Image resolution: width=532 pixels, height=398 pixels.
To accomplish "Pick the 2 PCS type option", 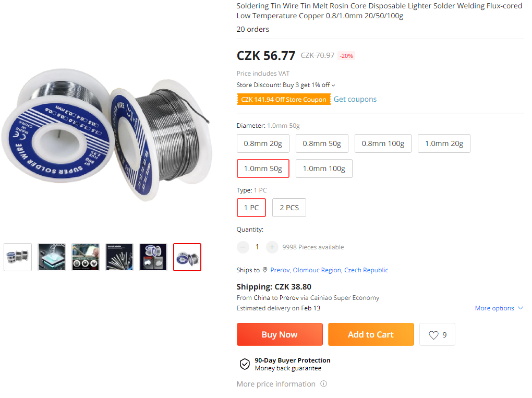I will coord(289,208).
